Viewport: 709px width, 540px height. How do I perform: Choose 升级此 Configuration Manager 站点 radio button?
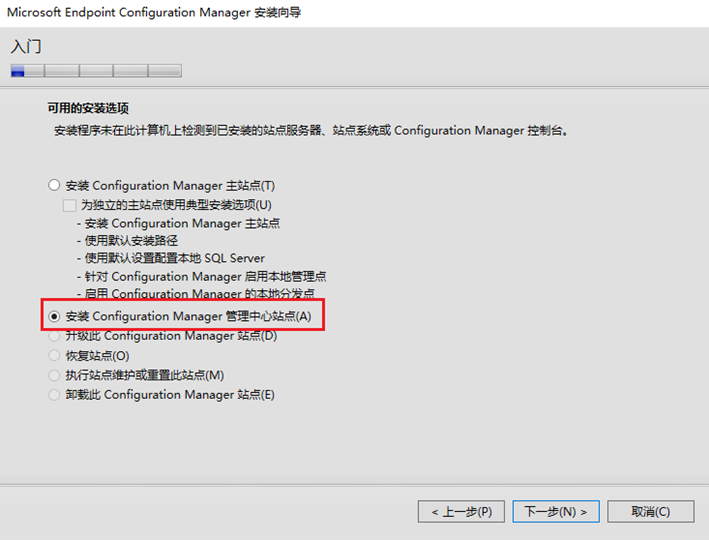(54, 336)
